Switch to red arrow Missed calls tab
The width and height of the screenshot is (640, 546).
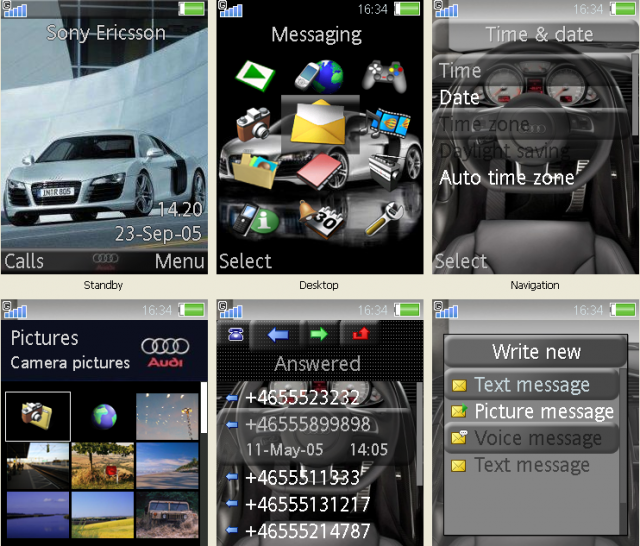(x=361, y=334)
